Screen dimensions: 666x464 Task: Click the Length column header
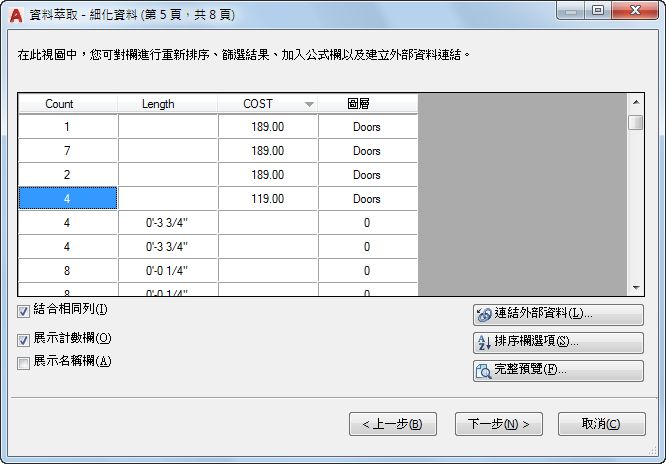coord(167,104)
